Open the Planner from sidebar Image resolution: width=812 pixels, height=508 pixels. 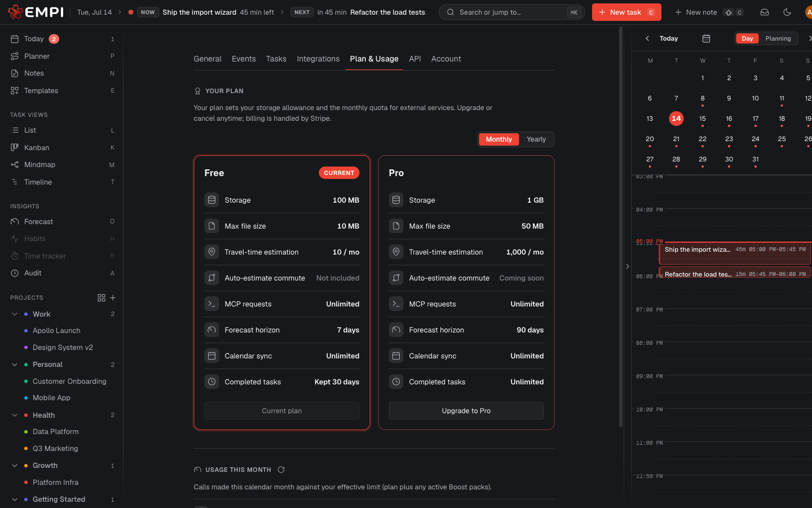62,56
